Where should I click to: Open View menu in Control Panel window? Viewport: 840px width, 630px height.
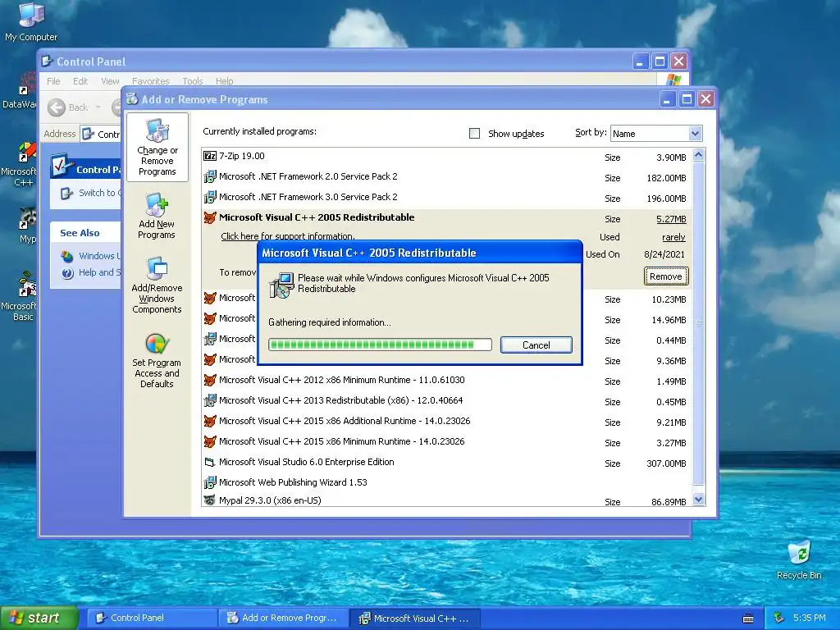(x=110, y=81)
